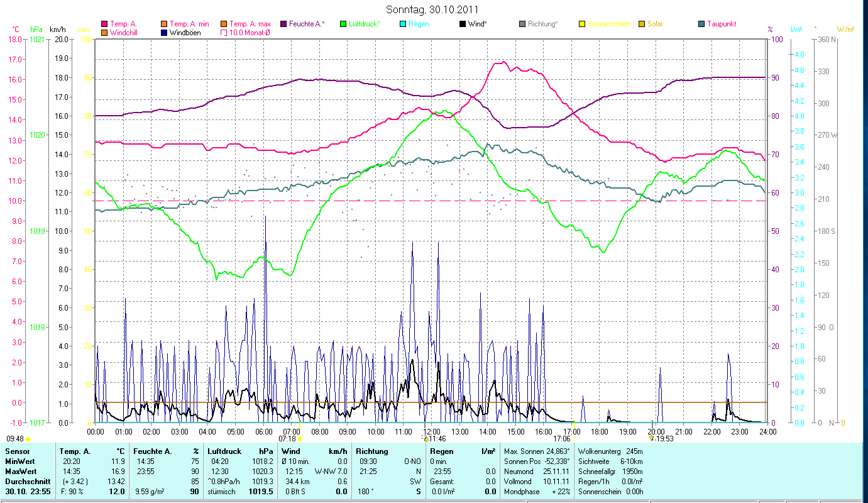Image resolution: width=868 pixels, height=503 pixels.
Task: Select the Temp. A. min legend entry
Action: [185, 24]
